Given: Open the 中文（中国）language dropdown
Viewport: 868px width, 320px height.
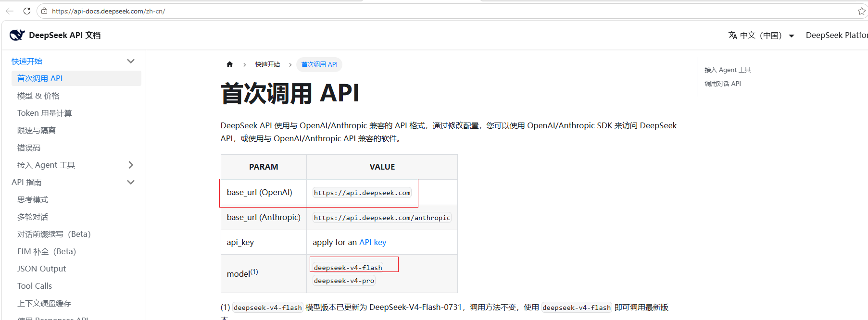Looking at the screenshot, I should [x=761, y=35].
